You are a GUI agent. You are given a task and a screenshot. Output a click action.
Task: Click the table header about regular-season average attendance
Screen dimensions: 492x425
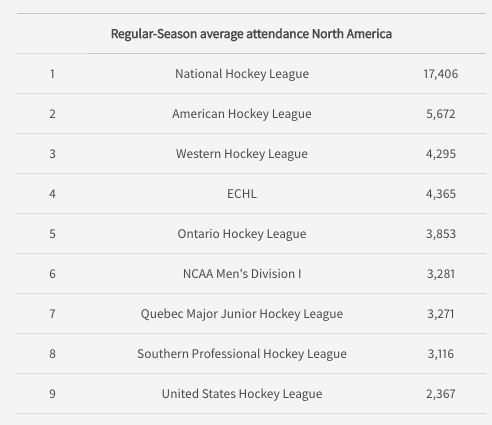[251, 34]
